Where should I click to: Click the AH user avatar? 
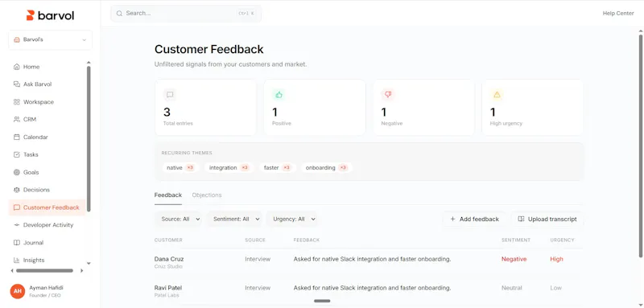pyautogui.click(x=18, y=291)
